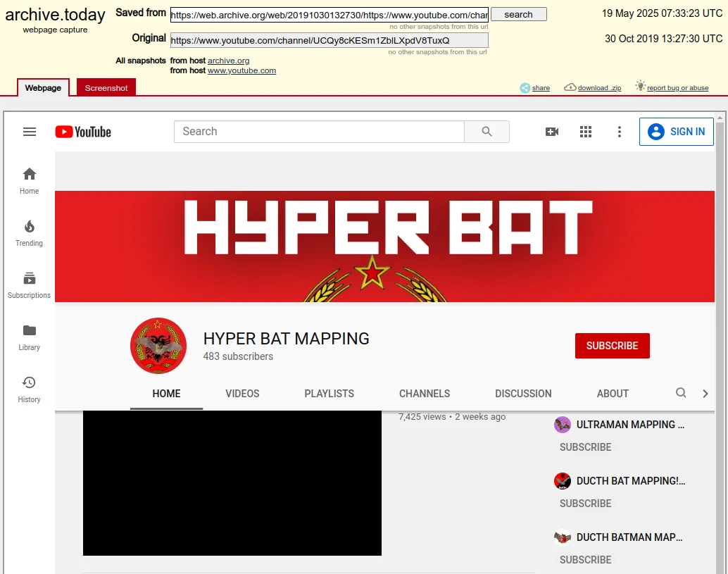
Task: Open the ULTRAMAN MAPPING channel name
Action: coord(630,425)
